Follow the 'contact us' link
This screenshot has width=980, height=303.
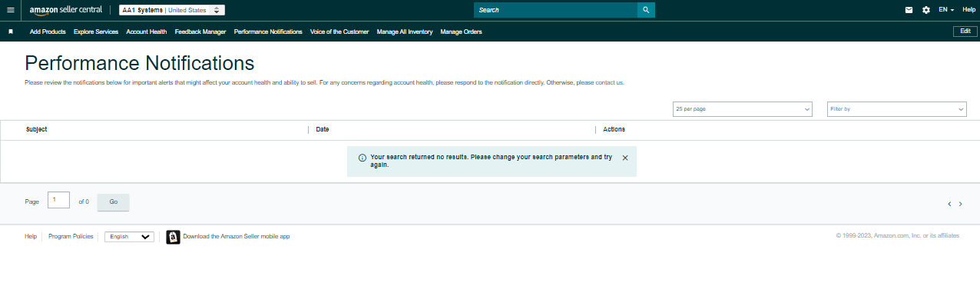(610, 82)
